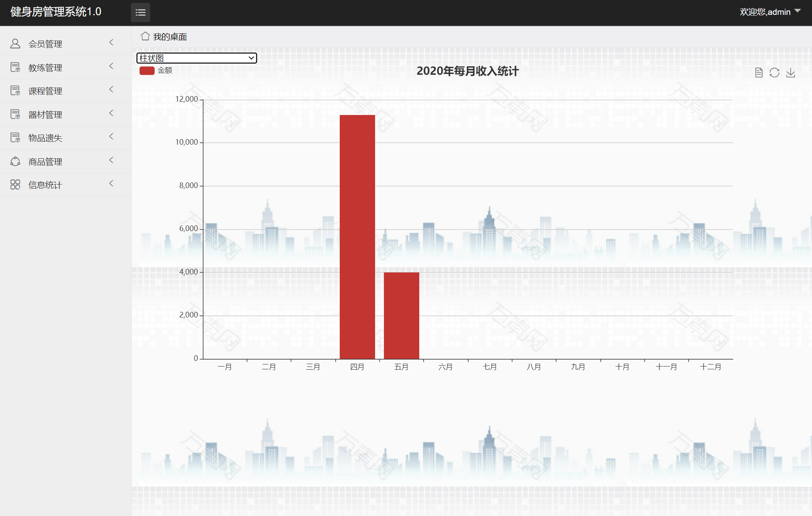Image resolution: width=812 pixels, height=516 pixels.
Task: Click the 四月 red revenue bar
Action: tap(357, 237)
